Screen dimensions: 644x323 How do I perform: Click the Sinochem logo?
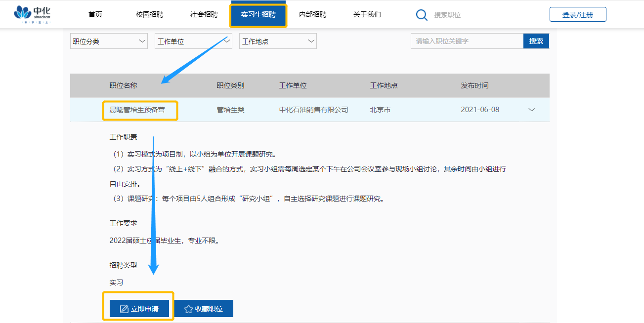pyautogui.click(x=33, y=15)
